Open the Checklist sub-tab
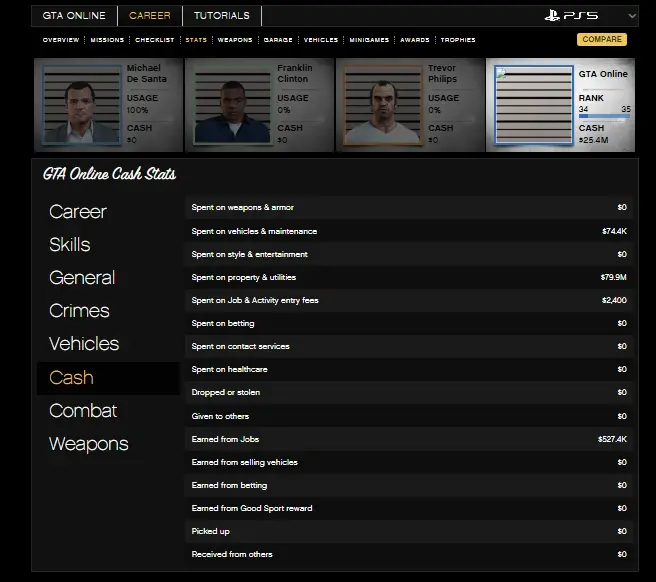Viewport: 656px width, 582px height. pos(154,40)
